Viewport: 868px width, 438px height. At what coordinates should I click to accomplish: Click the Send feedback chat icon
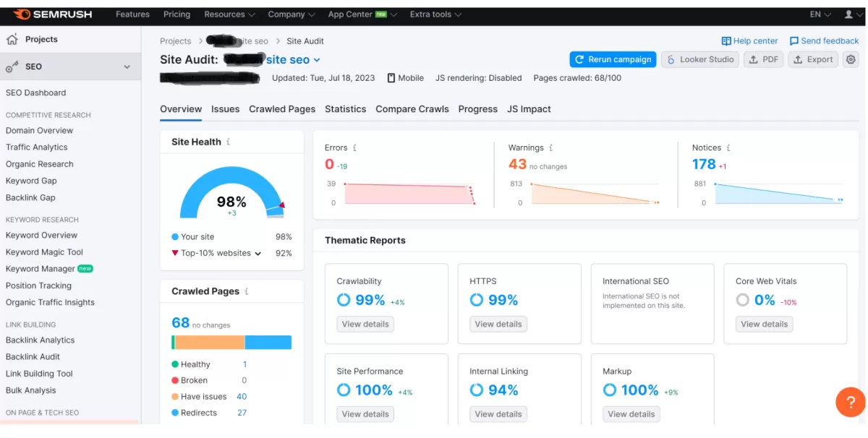(x=794, y=41)
